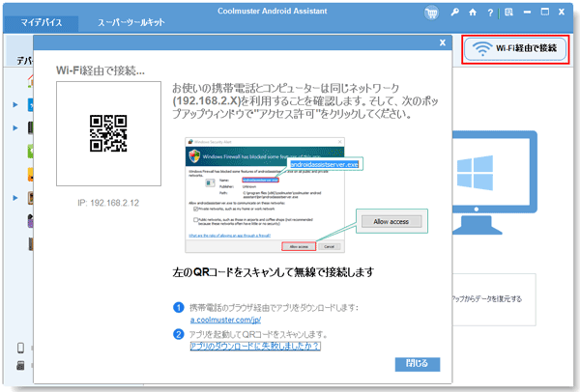Click the Wi-Fi経由で接続 button
This screenshot has width=580, height=392.
[x=515, y=48]
